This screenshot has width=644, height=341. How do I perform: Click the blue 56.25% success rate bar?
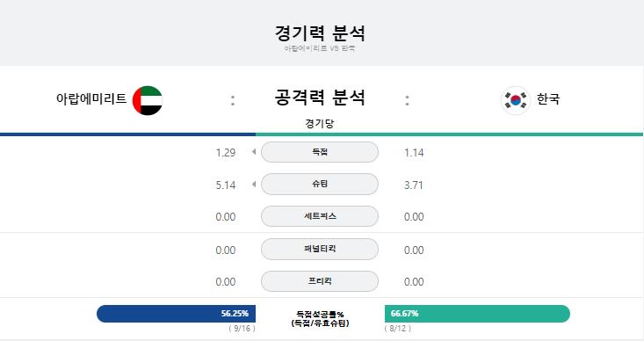[x=177, y=314]
